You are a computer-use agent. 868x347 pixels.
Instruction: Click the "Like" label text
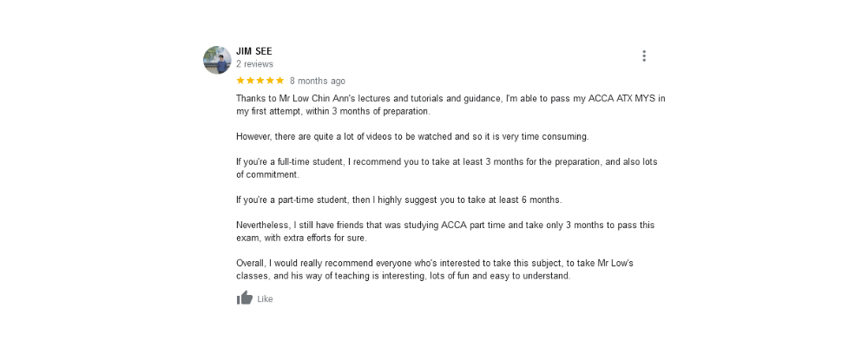(265, 299)
